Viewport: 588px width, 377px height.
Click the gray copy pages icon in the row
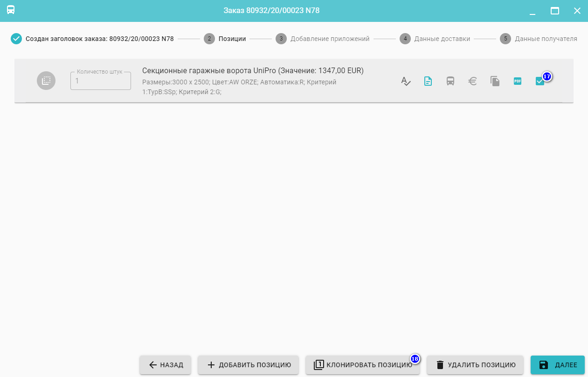(495, 81)
